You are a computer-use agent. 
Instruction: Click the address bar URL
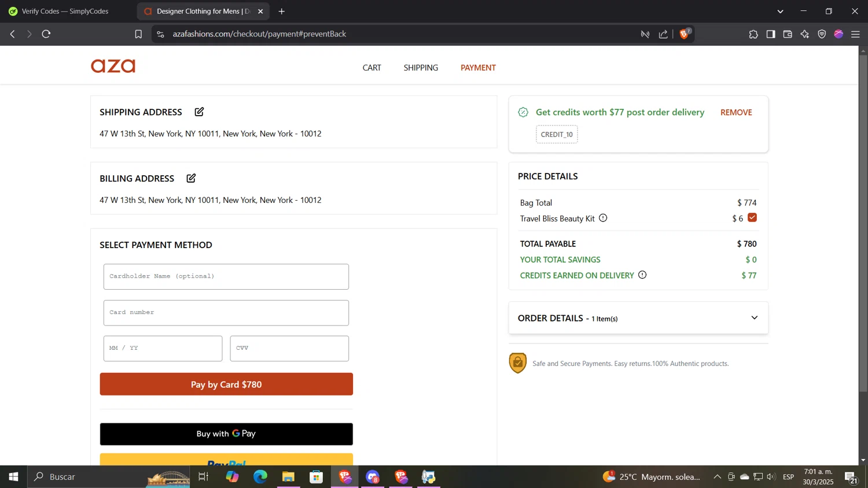pos(259,34)
